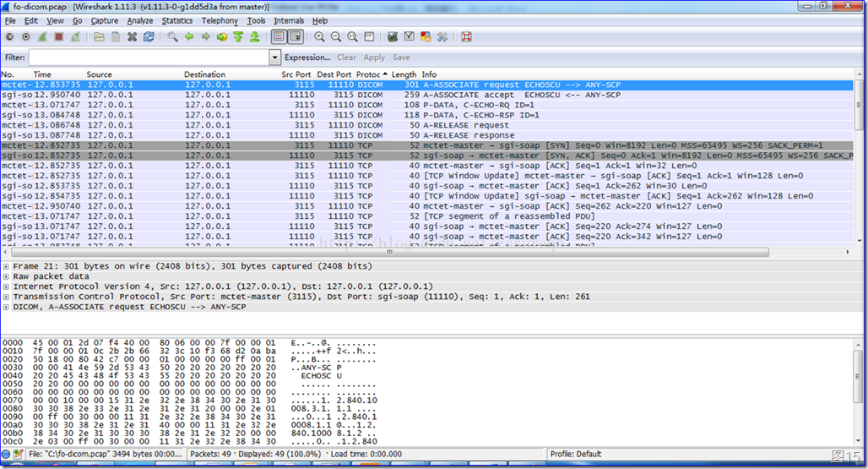Go back in packet history arrow
Image resolution: width=868 pixels, height=469 pixels.
[x=189, y=37]
